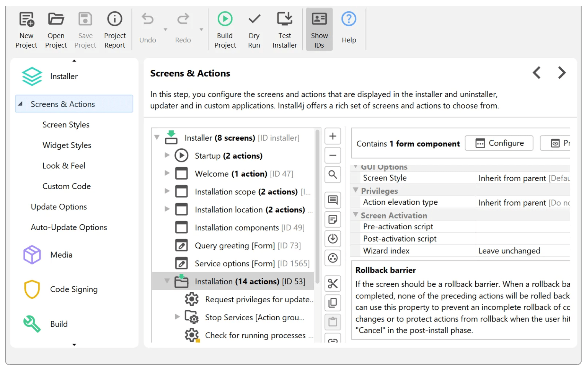Expand the Startup (2 actions) node

[x=167, y=155]
